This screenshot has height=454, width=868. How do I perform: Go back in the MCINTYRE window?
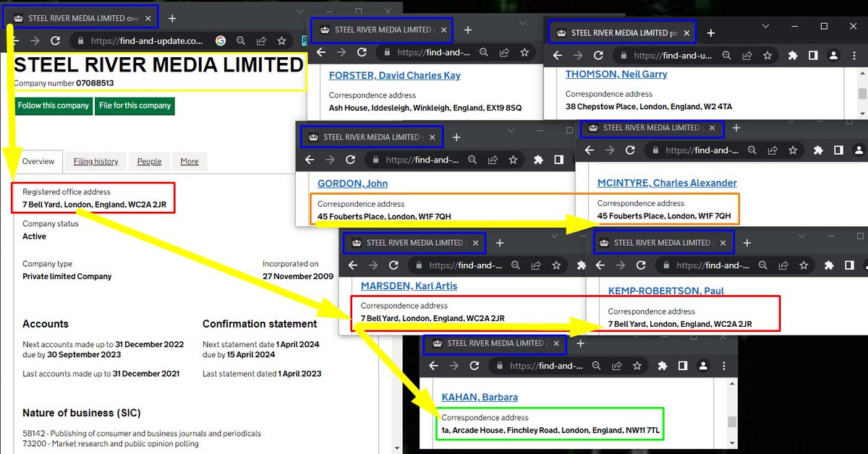[590, 150]
